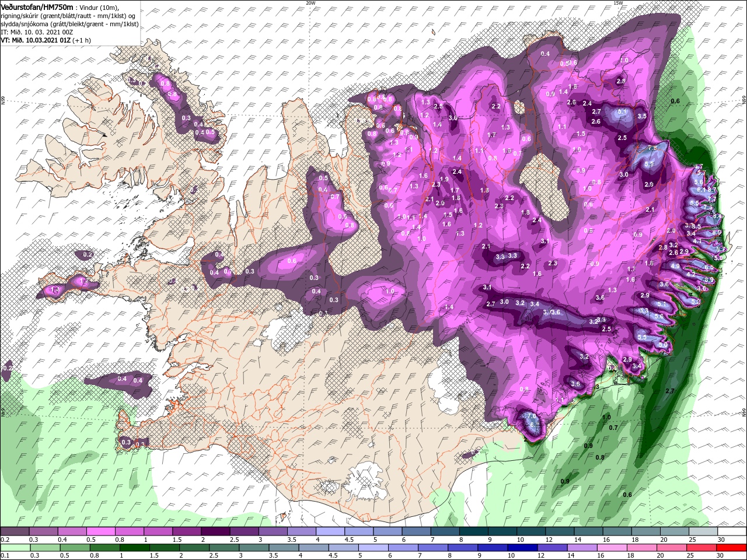747x560 pixels.
Task: Click the 7.0 snowfall value on southeast coast
Action: (531, 416)
